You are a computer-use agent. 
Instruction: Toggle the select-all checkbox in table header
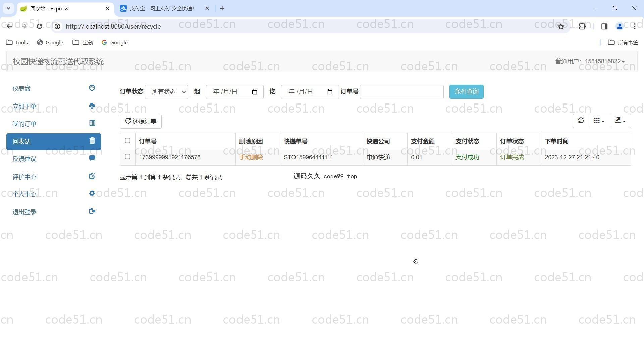coord(127,141)
